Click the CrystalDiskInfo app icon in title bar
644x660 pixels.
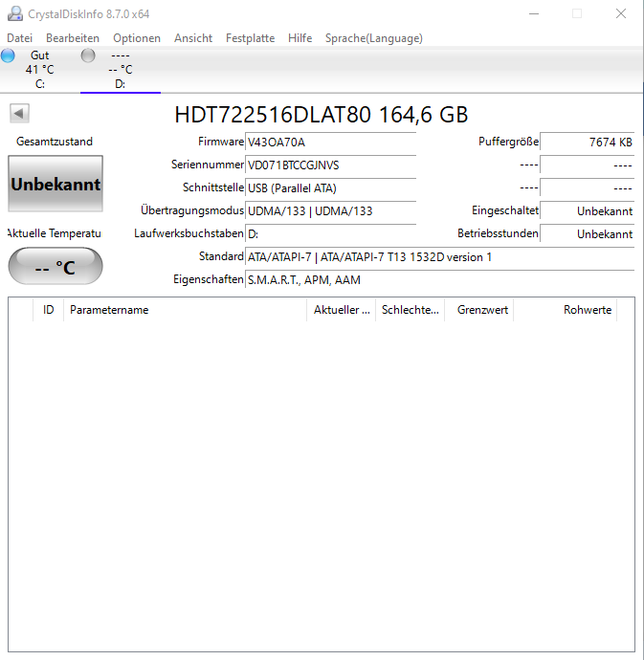coord(15,14)
